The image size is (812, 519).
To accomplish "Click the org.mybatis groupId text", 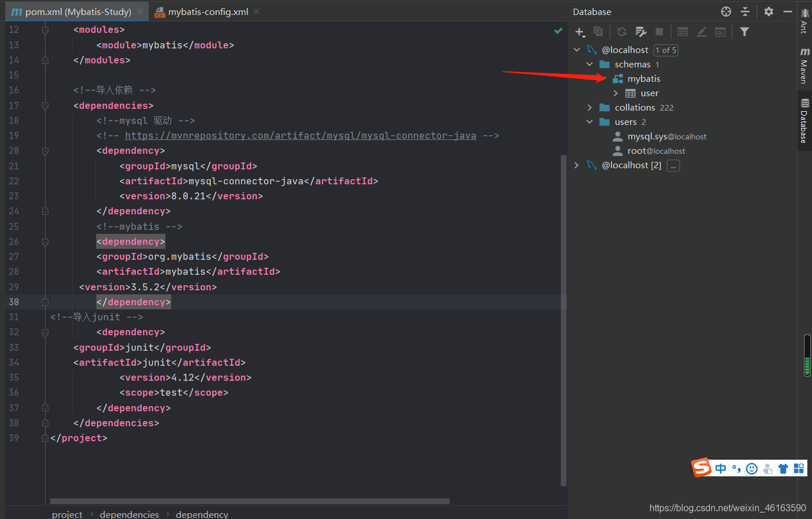I will tap(180, 257).
